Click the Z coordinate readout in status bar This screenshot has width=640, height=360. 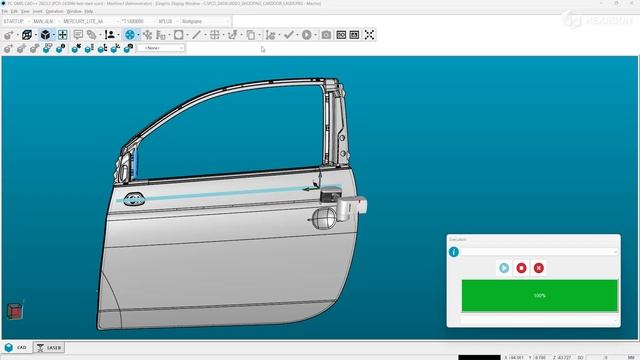[562, 358]
